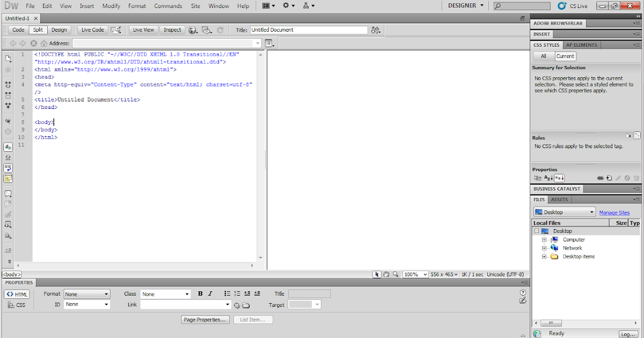The width and height of the screenshot is (644, 338).
Task: Toggle Live View mode
Action: click(143, 30)
